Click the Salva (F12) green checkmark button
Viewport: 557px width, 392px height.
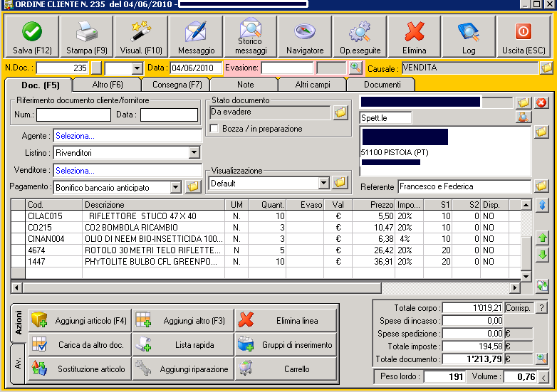(x=32, y=36)
